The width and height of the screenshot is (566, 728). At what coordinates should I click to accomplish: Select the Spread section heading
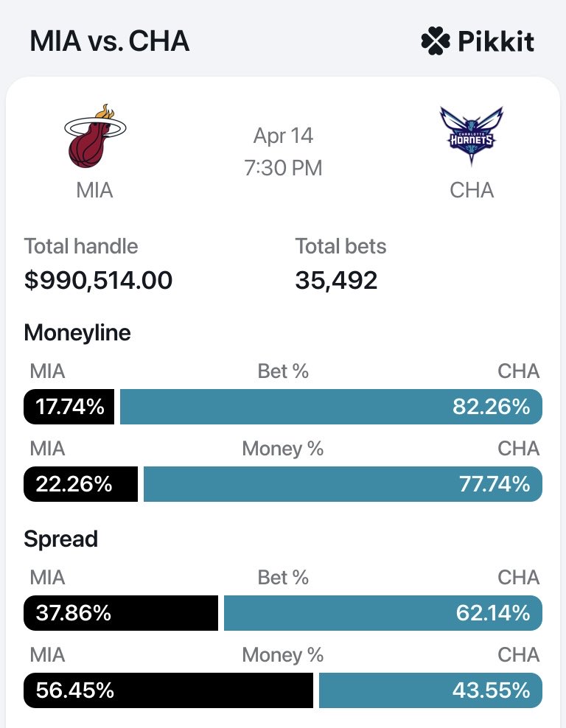(60, 539)
